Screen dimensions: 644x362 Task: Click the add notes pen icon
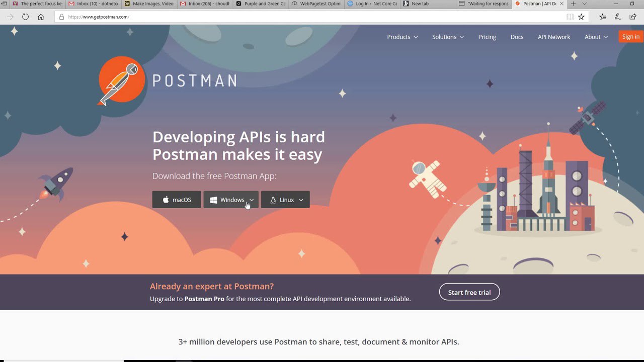point(618,17)
